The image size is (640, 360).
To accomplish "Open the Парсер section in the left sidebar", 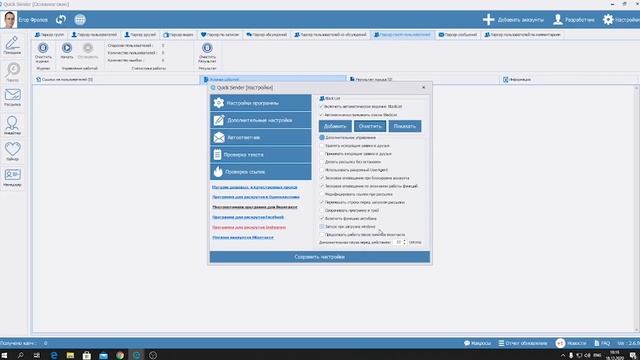I will click(x=12, y=72).
